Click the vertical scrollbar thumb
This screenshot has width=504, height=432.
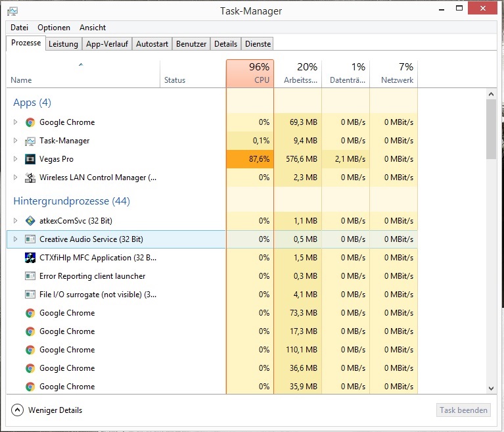click(491, 129)
